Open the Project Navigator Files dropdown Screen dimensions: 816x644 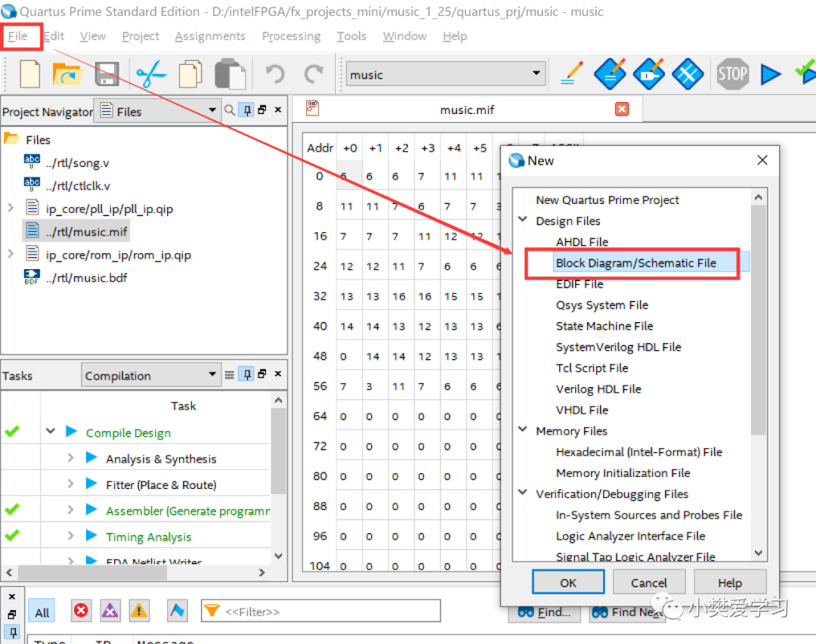pos(156,111)
